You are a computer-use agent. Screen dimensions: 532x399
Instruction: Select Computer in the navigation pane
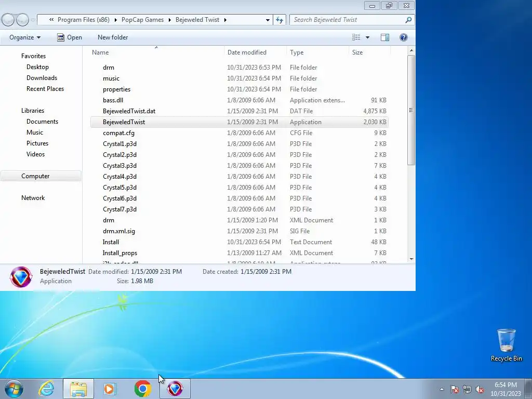pos(41,176)
